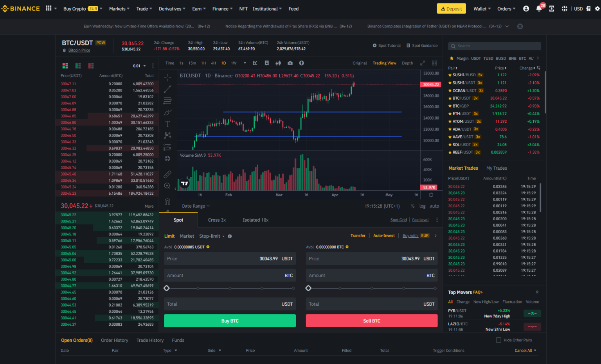The height and width of the screenshot is (364, 601).
Task: Type in the search pairs input field
Action: (x=494, y=46)
